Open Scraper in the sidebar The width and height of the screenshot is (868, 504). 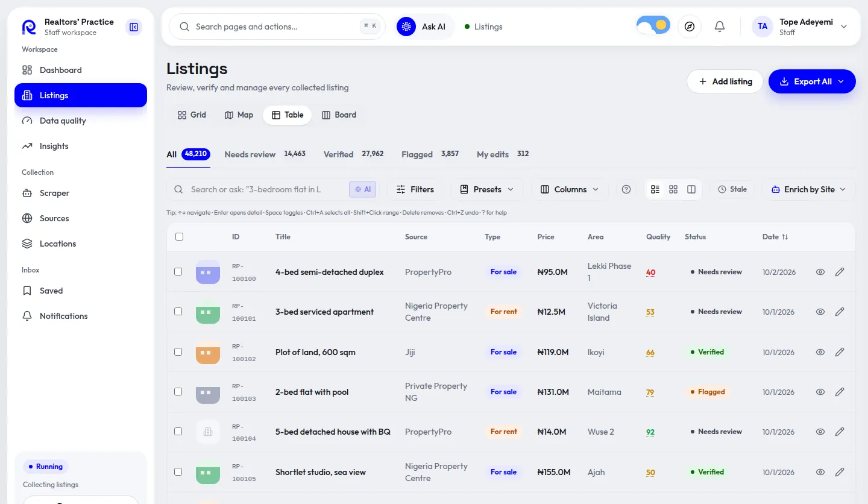81,193
